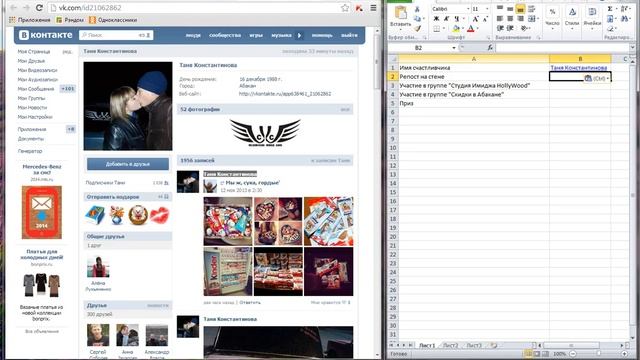Click the Insert Function fx icon
Screen dimensions: 640x360
pos(490,48)
